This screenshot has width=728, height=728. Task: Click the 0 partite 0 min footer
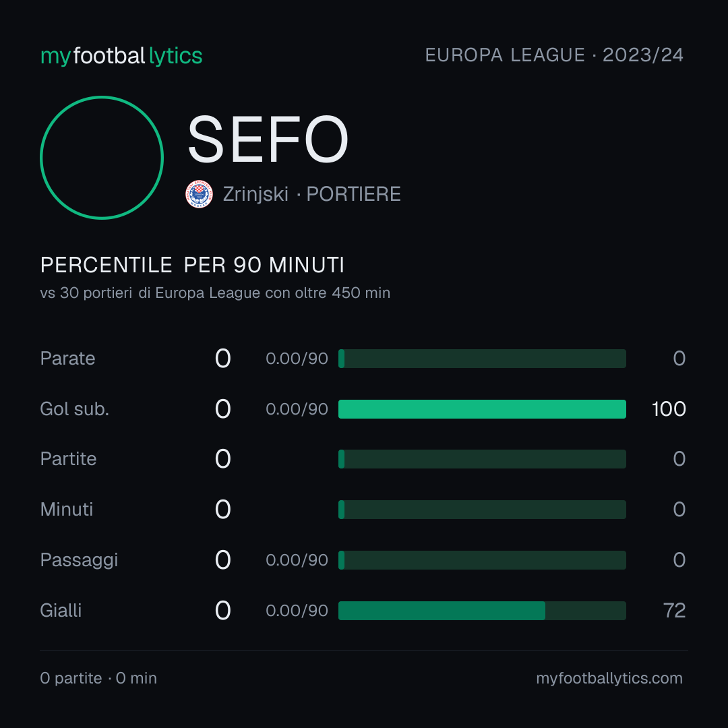[x=98, y=678]
